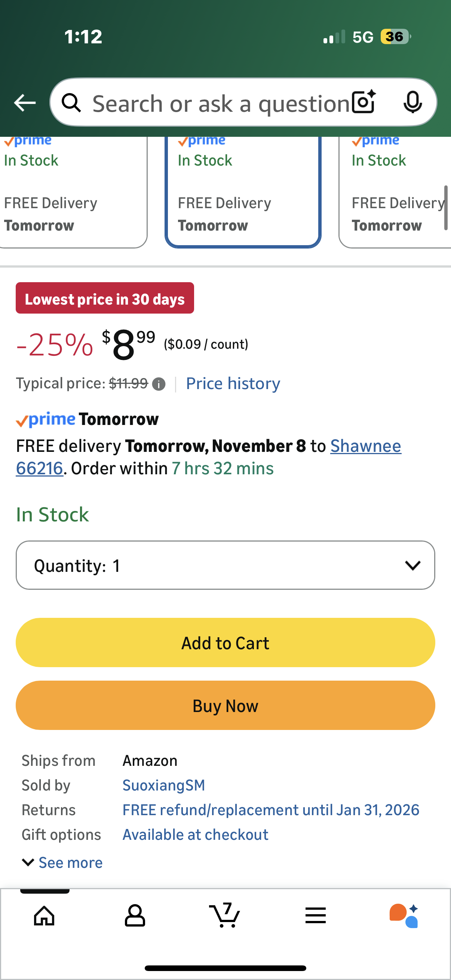The width and height of the screenshot is (451, 980).
Task: Tap the back arrow icon
Action: [25, 103]
